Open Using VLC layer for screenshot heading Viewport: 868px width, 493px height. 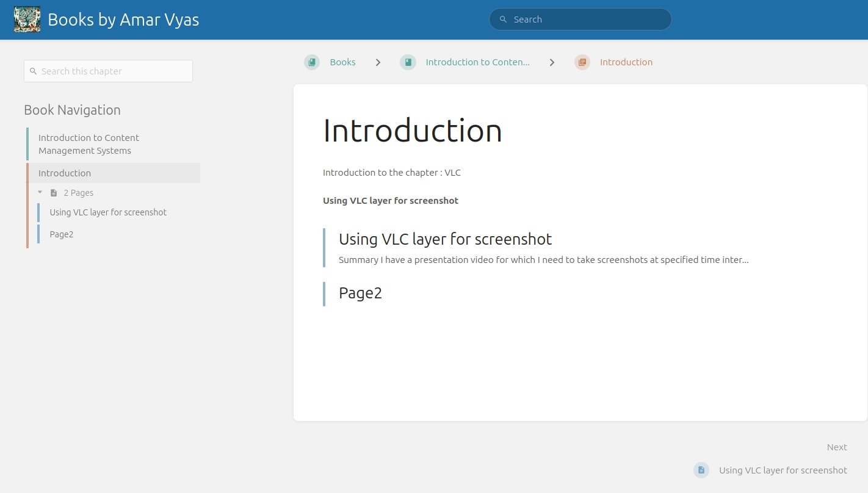(x=445, y=239)
